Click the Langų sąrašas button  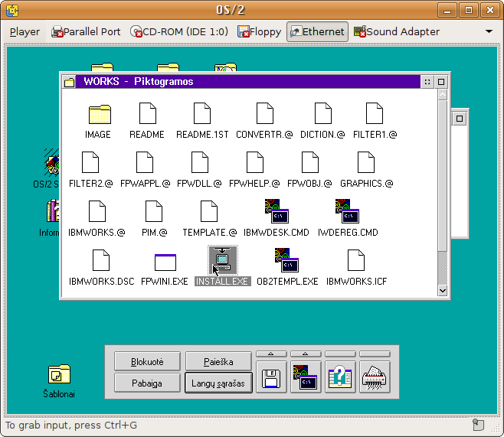pos(218,383)
